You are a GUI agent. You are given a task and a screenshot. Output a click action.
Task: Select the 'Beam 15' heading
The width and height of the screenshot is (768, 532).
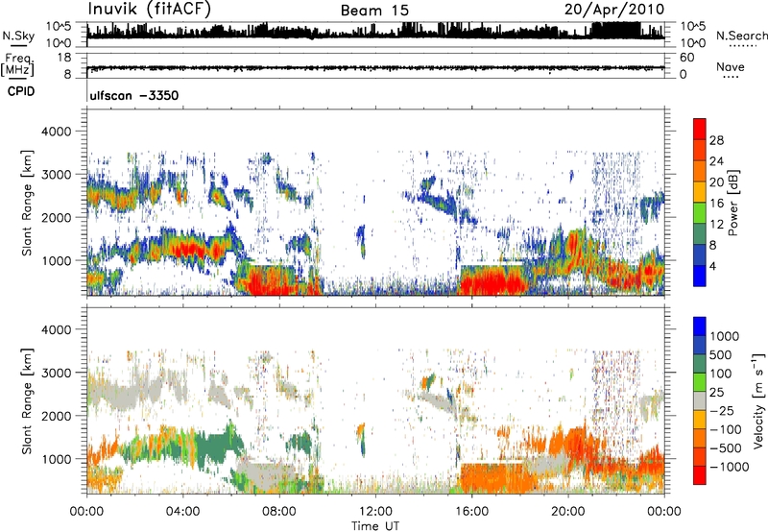pyautogui.click(x=374, y=11)
